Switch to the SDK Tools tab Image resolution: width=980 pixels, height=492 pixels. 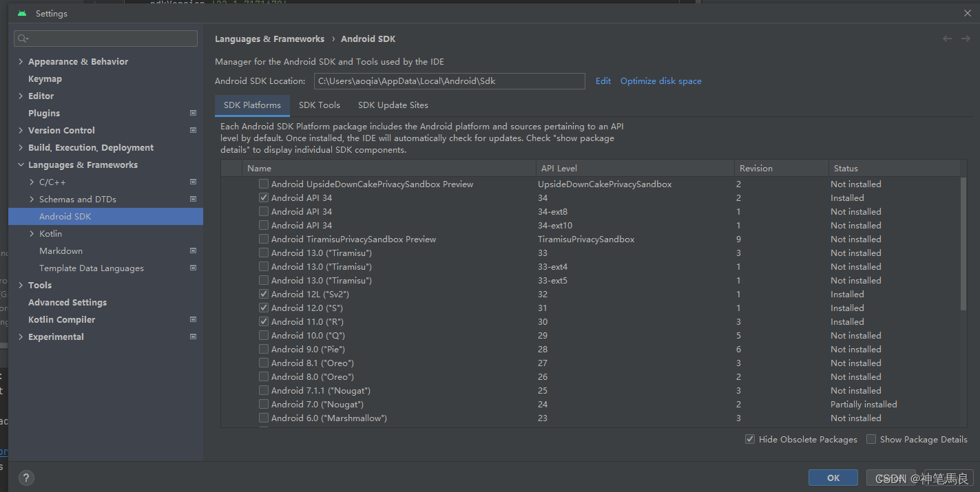320,105
